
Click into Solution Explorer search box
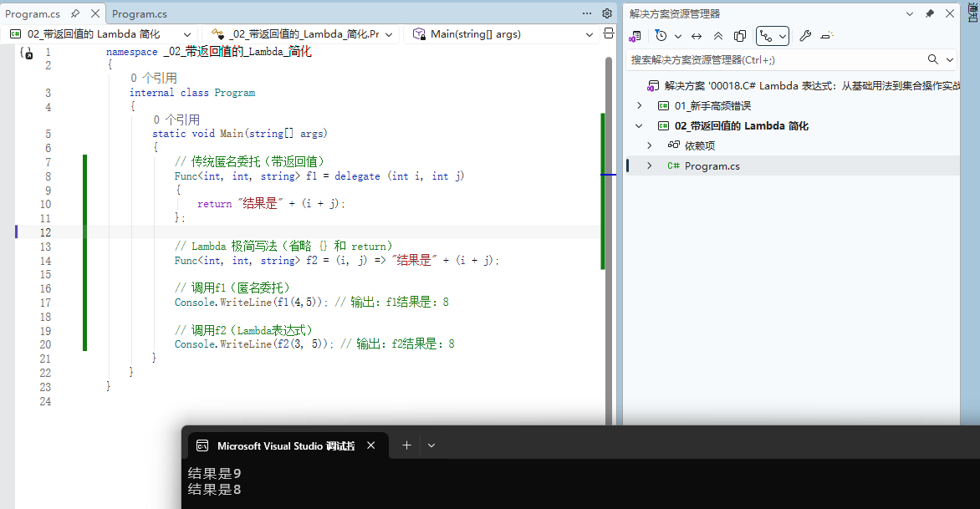(x=773, y=60)
